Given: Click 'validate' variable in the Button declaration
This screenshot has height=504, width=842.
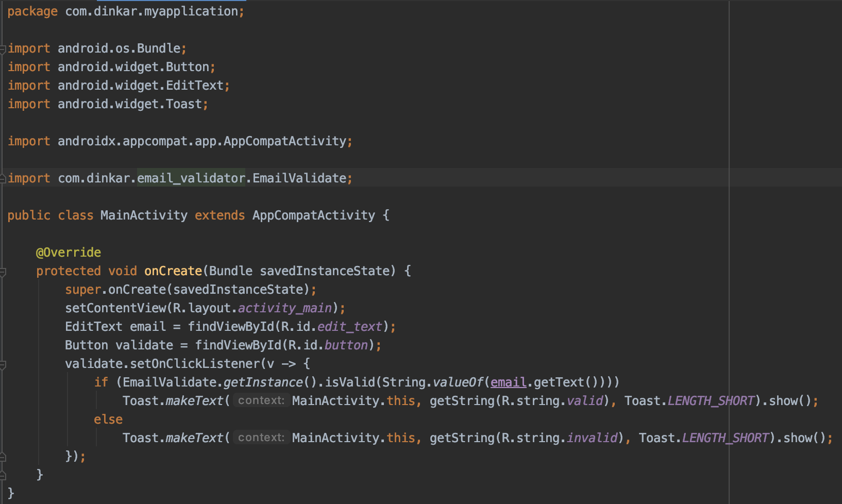Looking at the screenshot, I should (144, 345).
